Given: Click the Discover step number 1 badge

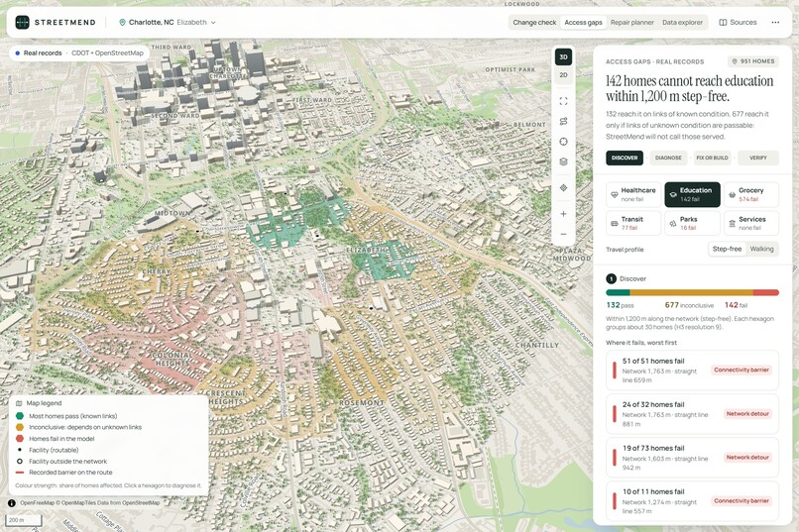Looking at the screenshot, I should [611, 279].
